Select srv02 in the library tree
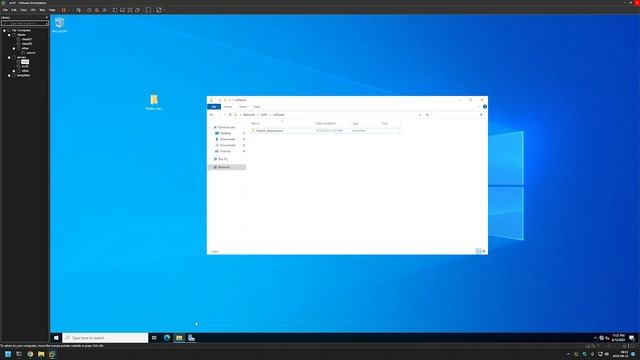 point(25,66)
